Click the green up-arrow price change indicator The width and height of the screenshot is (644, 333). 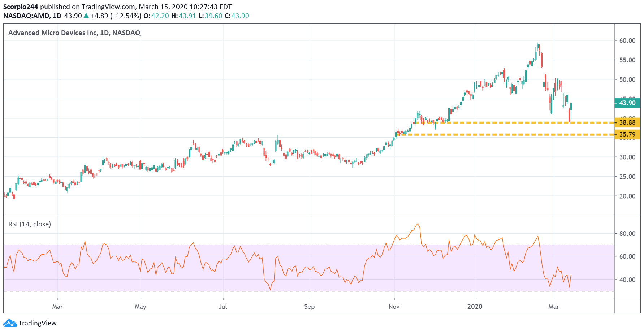pyautogui.click(x=86, y=16)
